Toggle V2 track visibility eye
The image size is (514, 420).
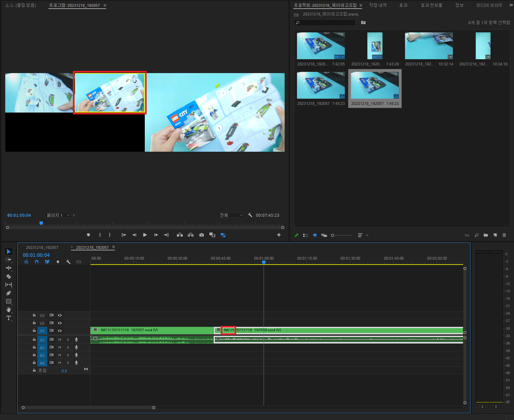tap(60, 323)
